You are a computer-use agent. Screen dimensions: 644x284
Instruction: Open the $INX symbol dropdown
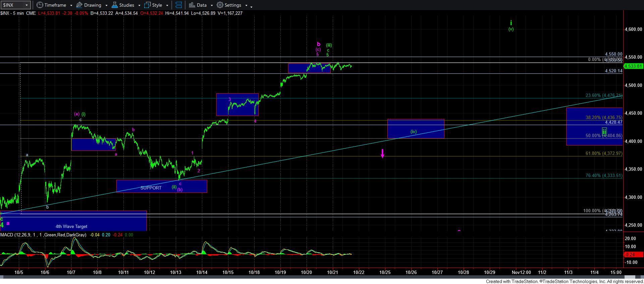point(26,5)
